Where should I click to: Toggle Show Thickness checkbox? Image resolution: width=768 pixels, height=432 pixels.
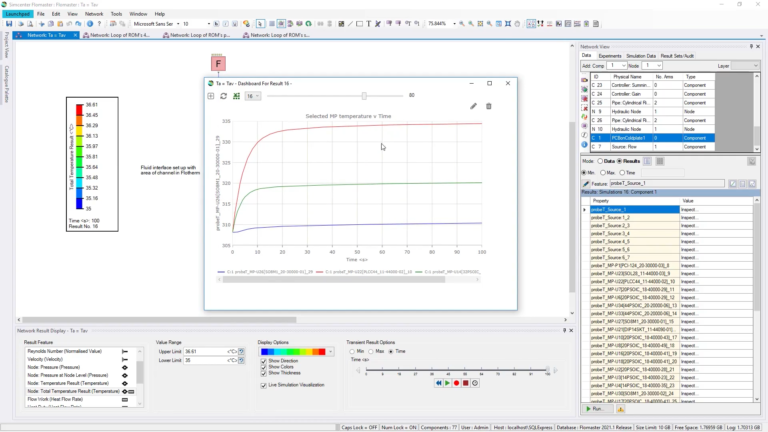(x=264, y=373)
